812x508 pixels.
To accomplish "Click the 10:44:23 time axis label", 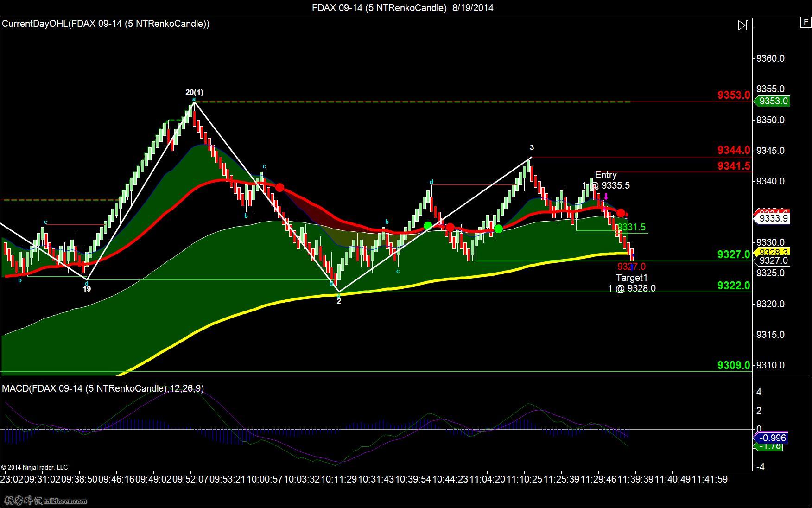I will click(x=450, y=479).
